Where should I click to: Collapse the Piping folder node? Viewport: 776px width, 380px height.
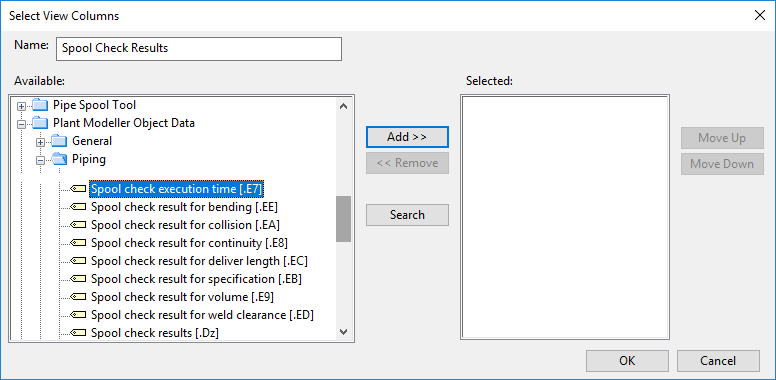[x=41, y=160]
